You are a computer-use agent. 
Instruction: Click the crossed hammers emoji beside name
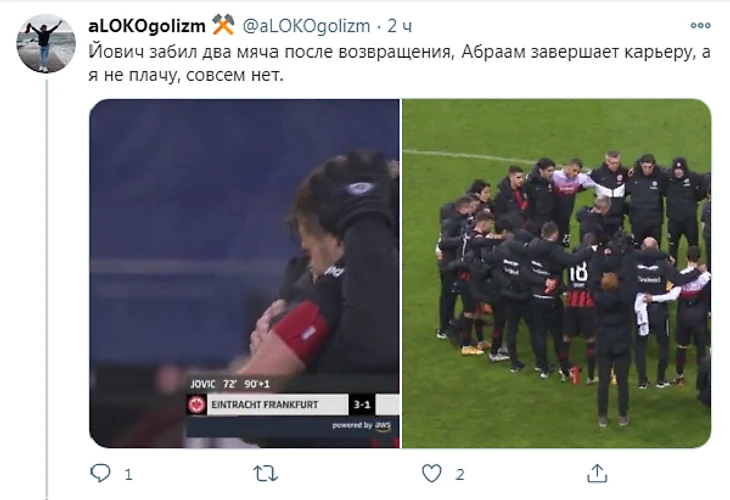pos(223,25)
